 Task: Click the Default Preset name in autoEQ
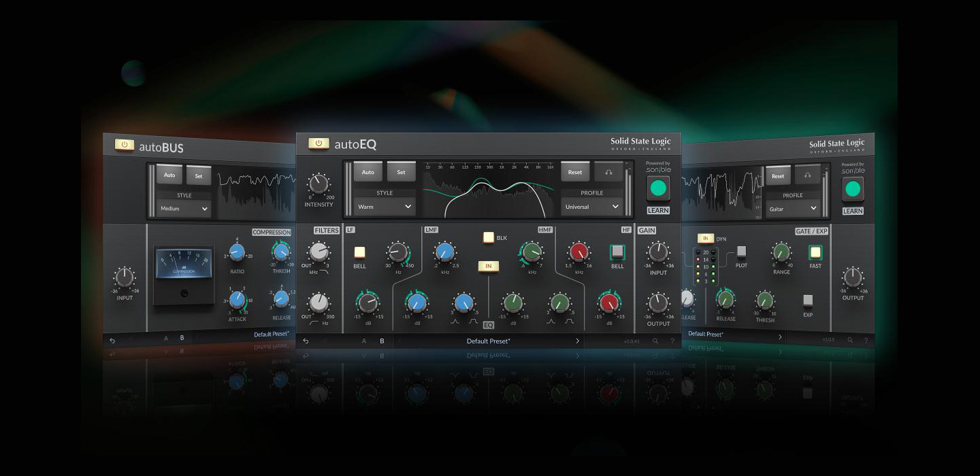pyautogui.click(x=488, y=341)
